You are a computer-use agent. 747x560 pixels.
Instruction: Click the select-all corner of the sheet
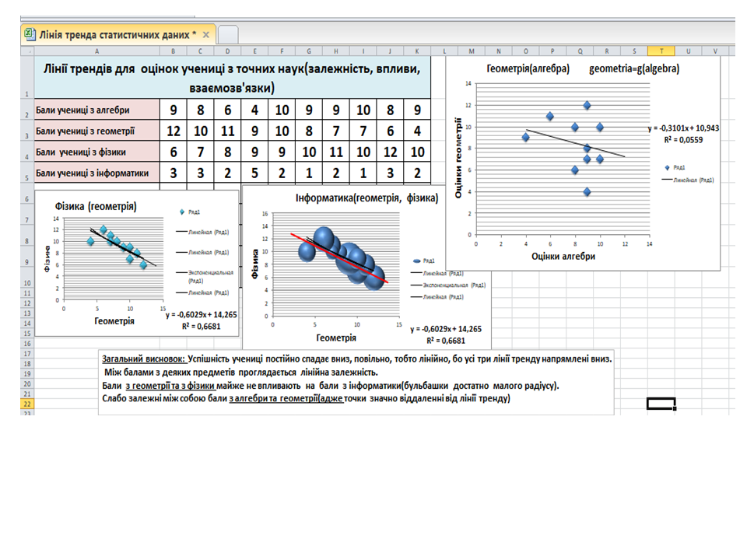(x=27, y=51)
